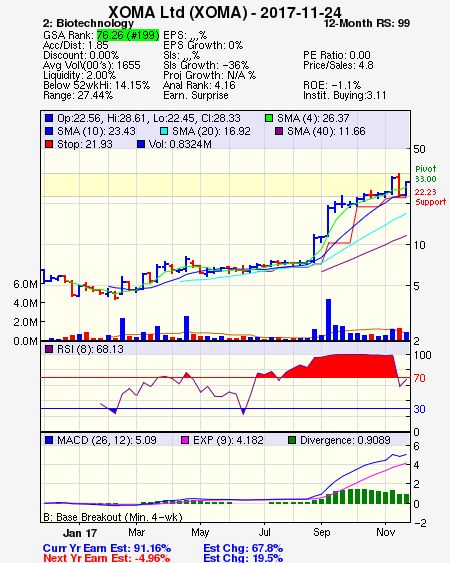Click the RSI (8): 68.13 label
Viewport: 450px width, 563px height.
coord(90,349)
